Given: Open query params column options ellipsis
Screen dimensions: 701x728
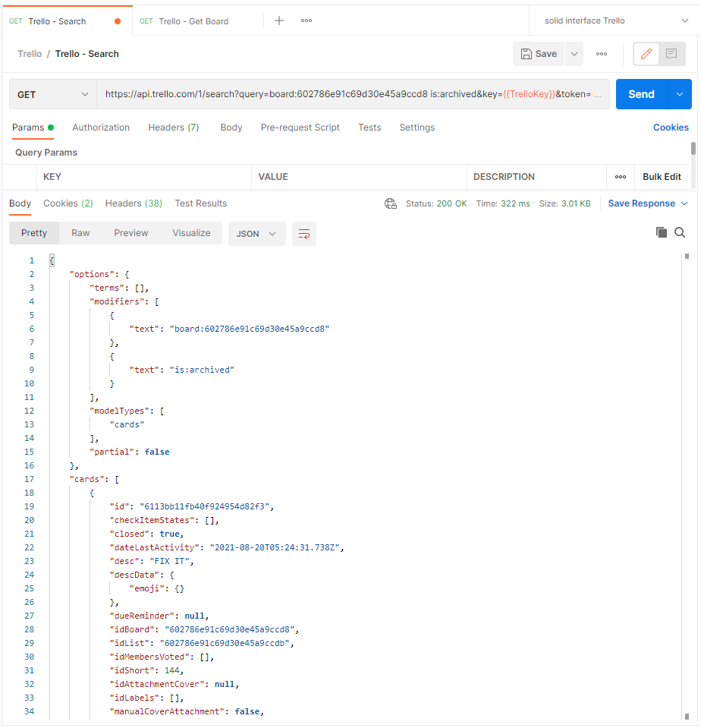Looking at the screenshot, I should click(x=621, y=177).
